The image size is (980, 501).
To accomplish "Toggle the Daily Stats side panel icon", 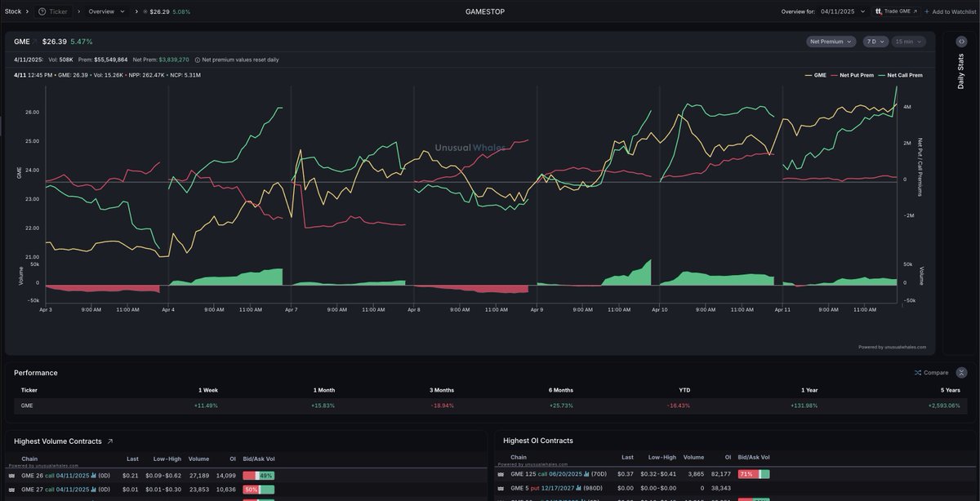I will click(960, 42).
